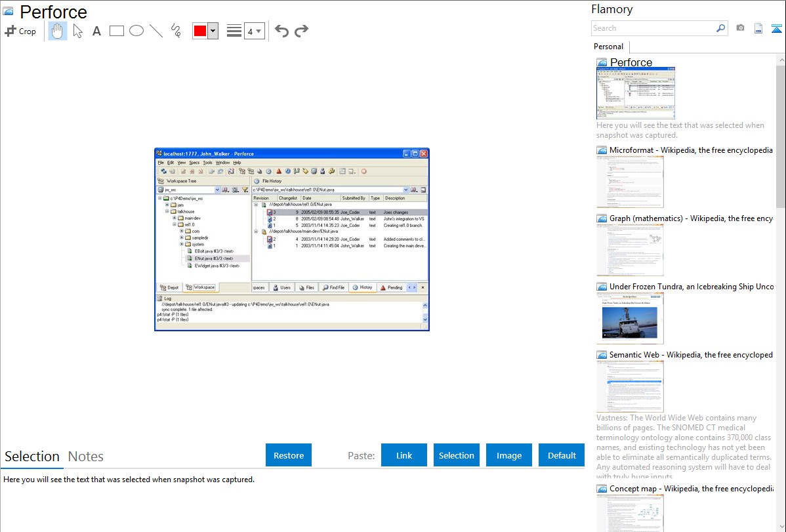The height and width of the screenshot is (532, 786).
Task: Open the color picker dropdown arrow
Action: pos(213,31)
